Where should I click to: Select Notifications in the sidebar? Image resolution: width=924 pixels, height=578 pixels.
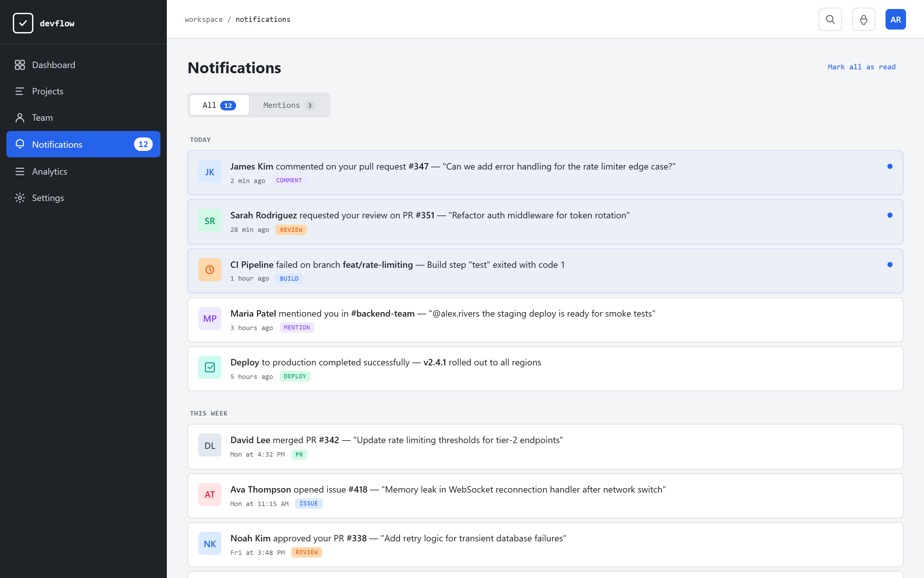(83, 144)
